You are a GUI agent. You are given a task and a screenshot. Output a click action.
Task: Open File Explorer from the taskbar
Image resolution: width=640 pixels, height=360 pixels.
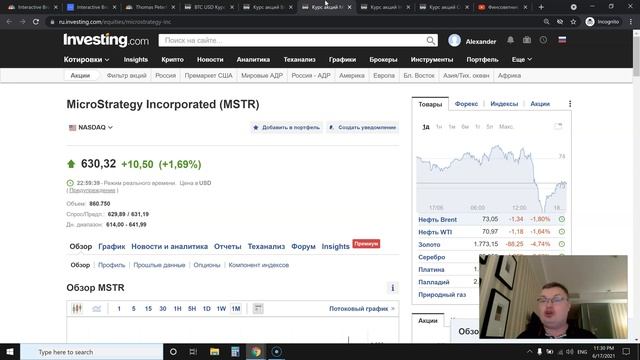[214, 351]
